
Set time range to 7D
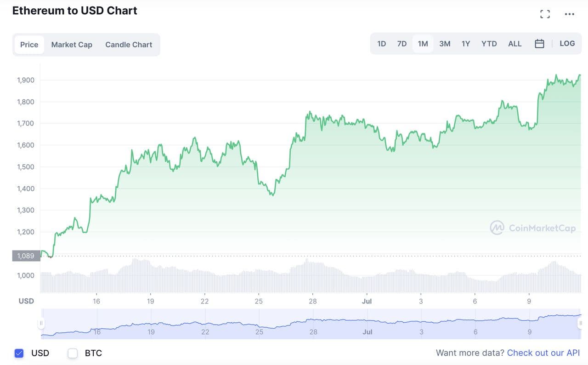point(401,44)
